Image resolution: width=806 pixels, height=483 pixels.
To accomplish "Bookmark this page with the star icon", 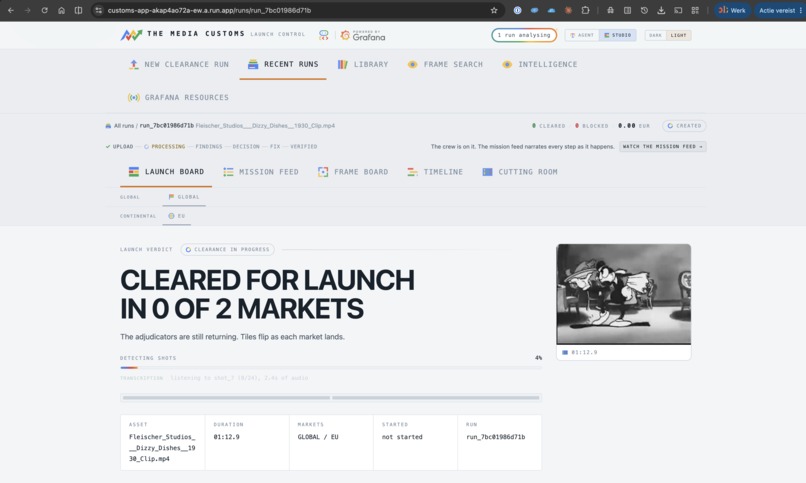I will coord(494,10).
